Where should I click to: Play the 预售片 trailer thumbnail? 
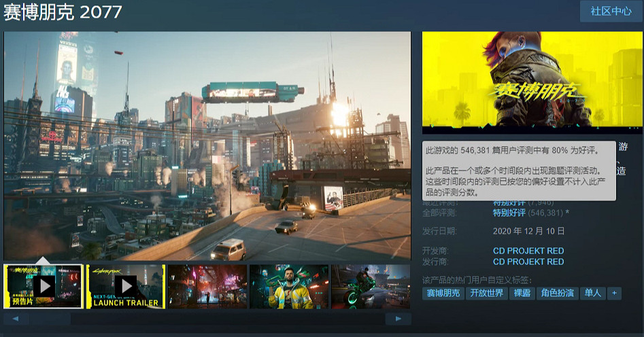coord(44,286)
